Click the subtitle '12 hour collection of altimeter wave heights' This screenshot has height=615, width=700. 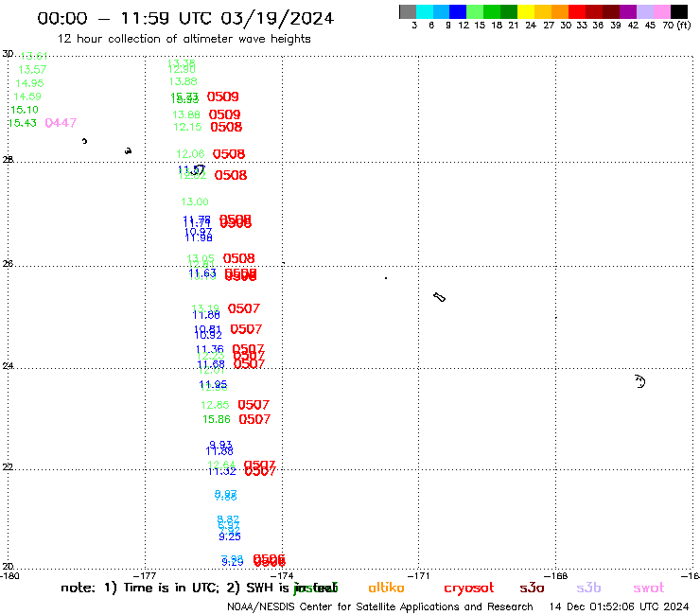[184, 39]
